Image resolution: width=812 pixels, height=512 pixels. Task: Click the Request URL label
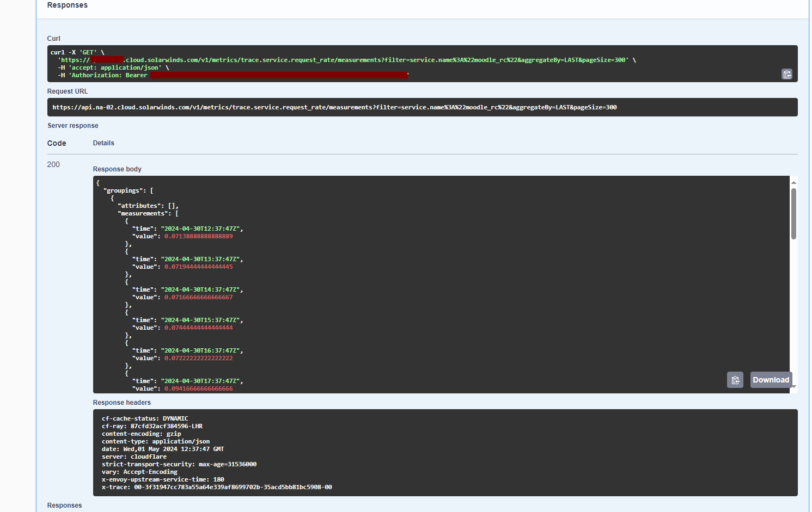68,91
